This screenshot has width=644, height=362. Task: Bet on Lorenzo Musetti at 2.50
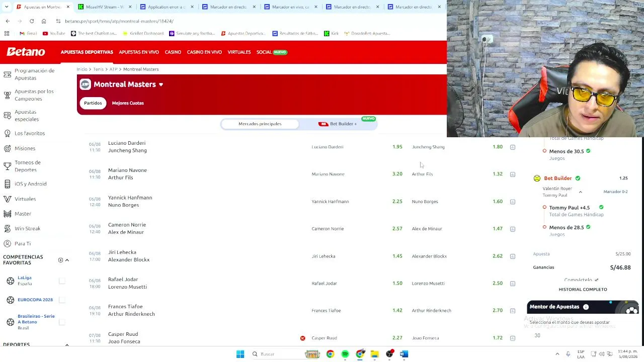[x=498, y=283]
